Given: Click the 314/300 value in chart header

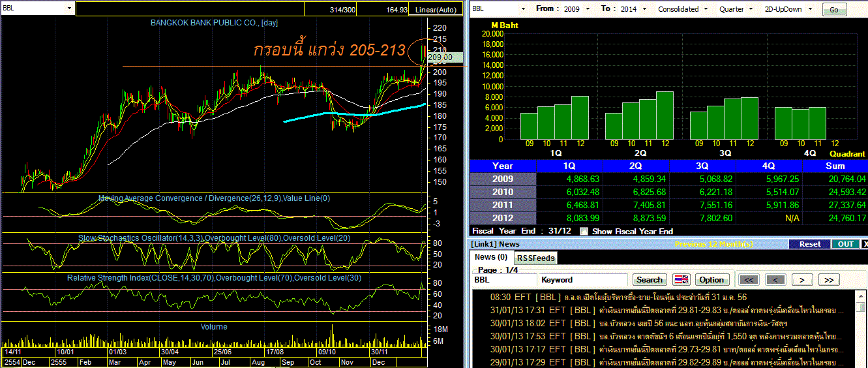Looking at the screenshot, I should pyautogui.click(x=343, y=10).
